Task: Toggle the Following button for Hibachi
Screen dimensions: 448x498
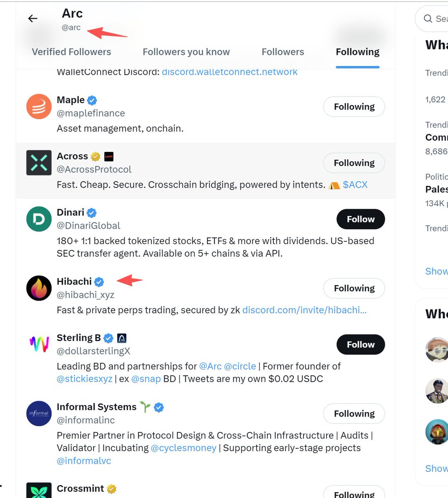Action: pyautogui.click(x=354, y=288)
